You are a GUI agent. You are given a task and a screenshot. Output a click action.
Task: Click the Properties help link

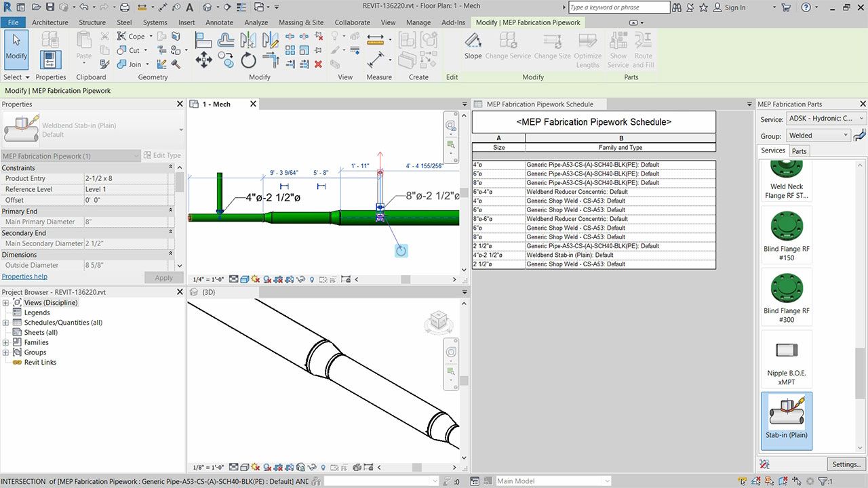coord(24,277)
